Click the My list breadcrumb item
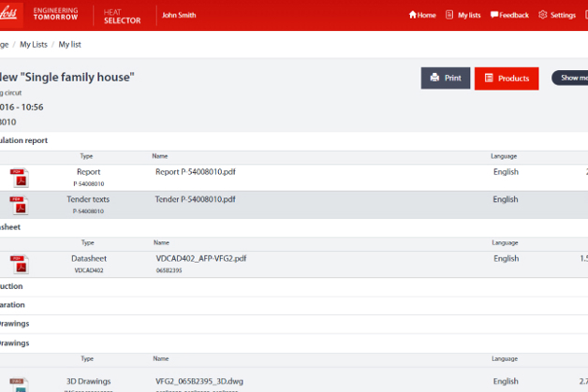Image resolution: width=588 pixels, height=392 pixels. (71, 45)
